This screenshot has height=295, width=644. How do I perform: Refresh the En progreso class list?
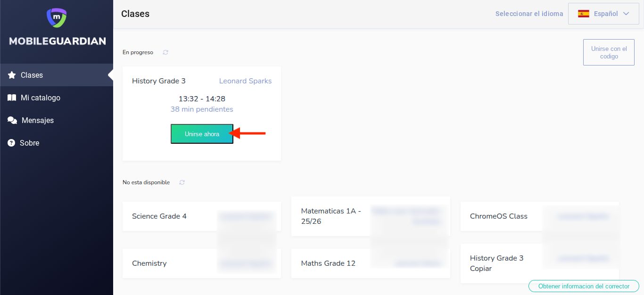pos(165,52)
